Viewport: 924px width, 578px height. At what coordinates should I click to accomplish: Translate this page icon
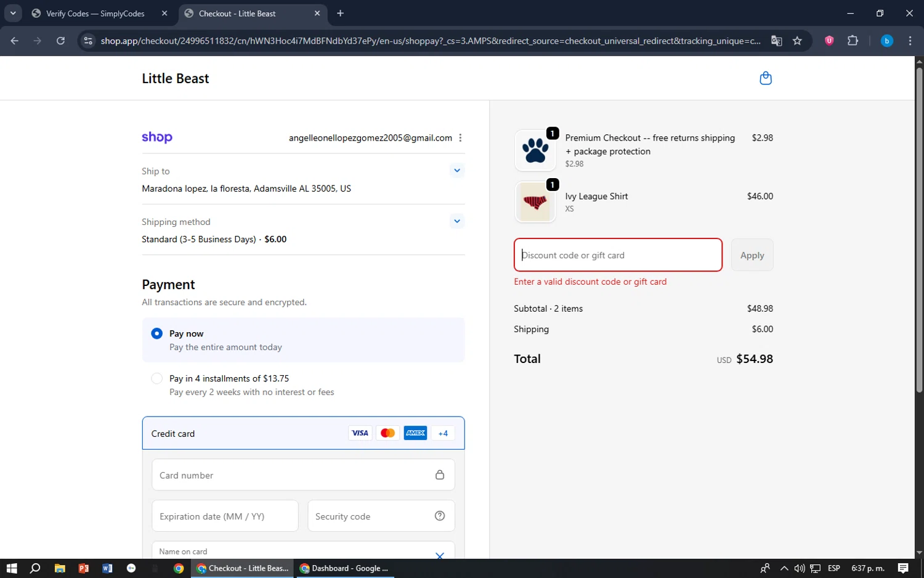777,41
